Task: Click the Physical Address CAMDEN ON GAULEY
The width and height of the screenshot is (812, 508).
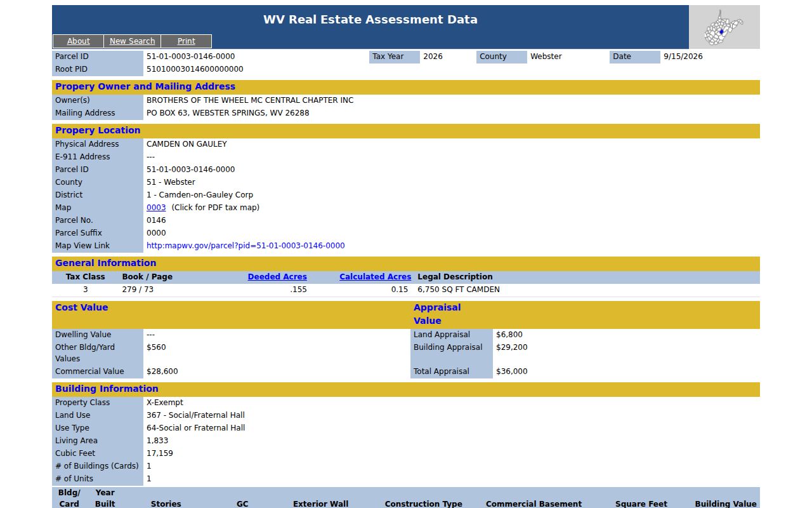Action: [187, 144]
